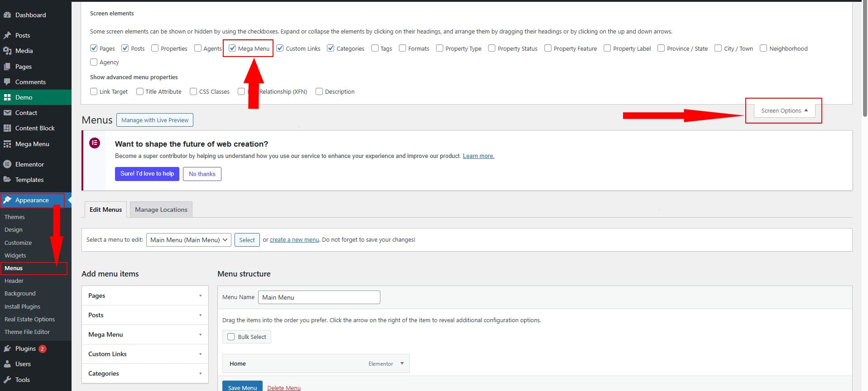Image resolution: width=868 pixels, height=391 pixels.
Task: Click the Save Menu button
Action: 242,387
